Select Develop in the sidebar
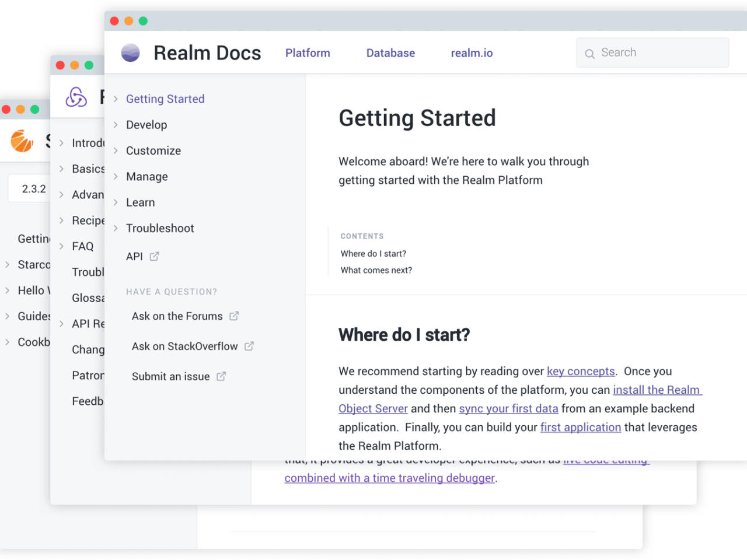 click(x=146, y=125)
